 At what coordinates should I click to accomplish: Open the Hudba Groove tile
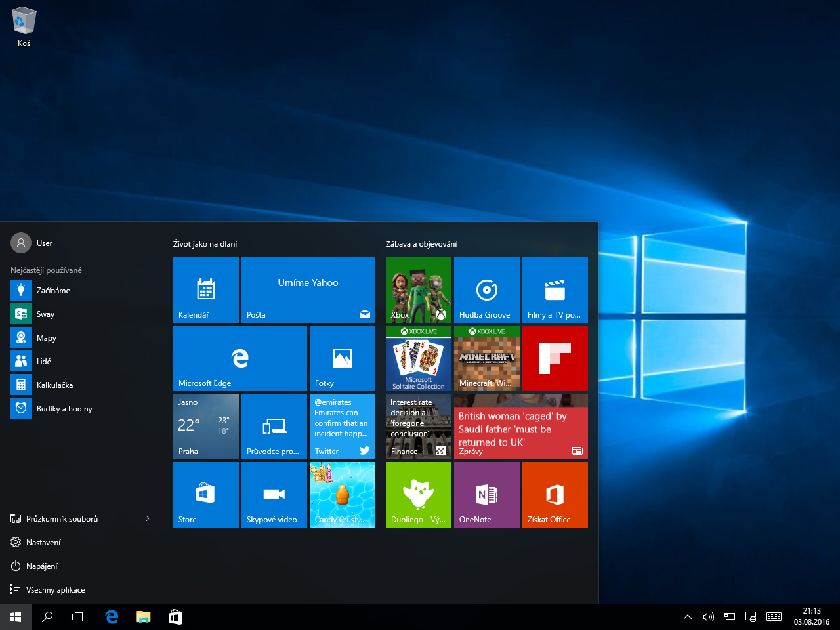(x=487, y=290)
